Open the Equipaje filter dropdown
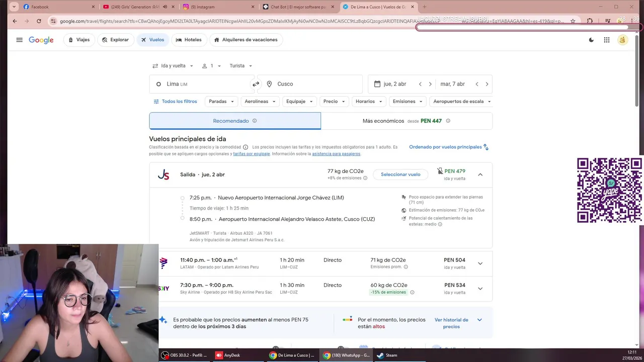The image size is (644, 362). pos(299,102)
